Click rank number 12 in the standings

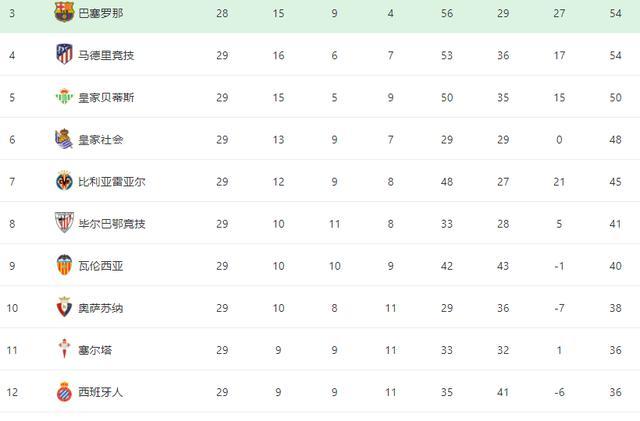tap(12, 392)
